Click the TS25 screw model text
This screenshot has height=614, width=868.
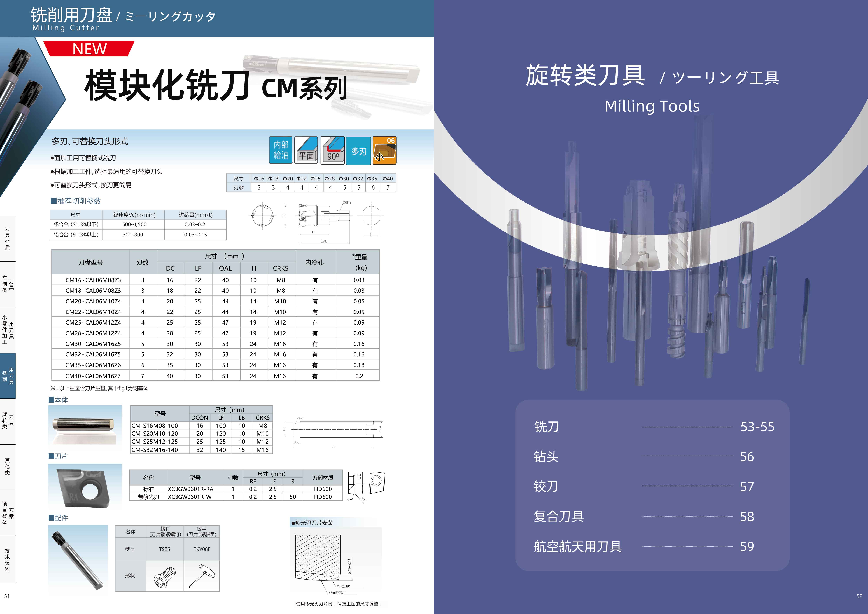point(164,549)
